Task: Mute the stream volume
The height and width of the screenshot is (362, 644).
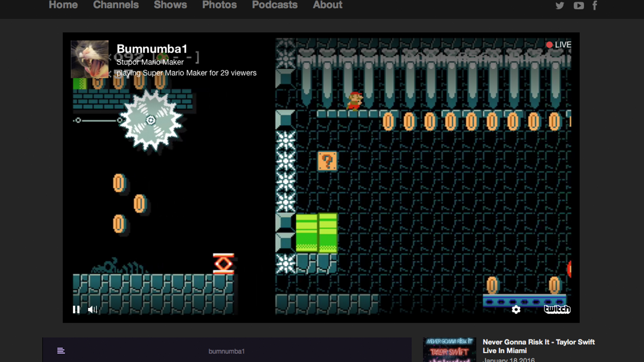Action: coord(92,309)
